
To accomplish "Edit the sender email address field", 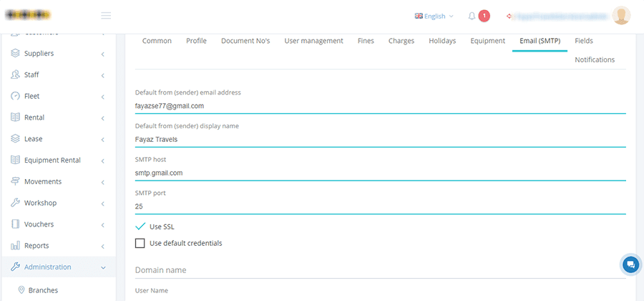I will click(x=381, y=106).
